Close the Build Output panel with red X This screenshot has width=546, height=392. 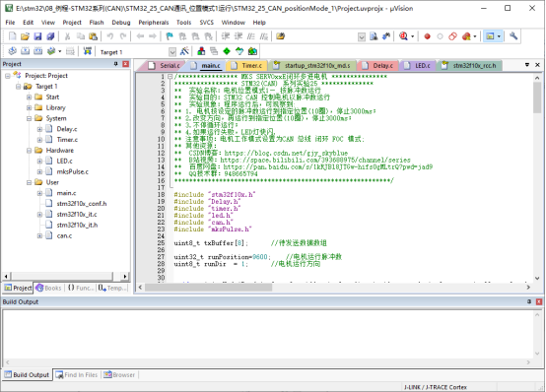[x=539, y=301]
